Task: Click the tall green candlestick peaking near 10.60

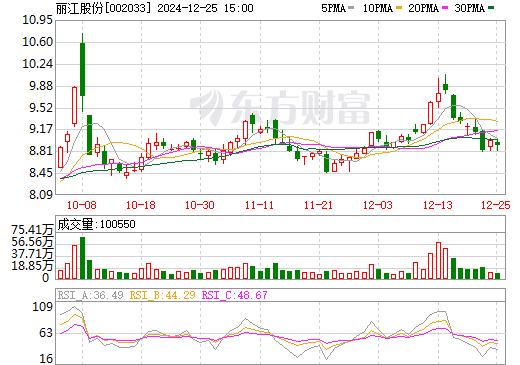Action: 82,69
